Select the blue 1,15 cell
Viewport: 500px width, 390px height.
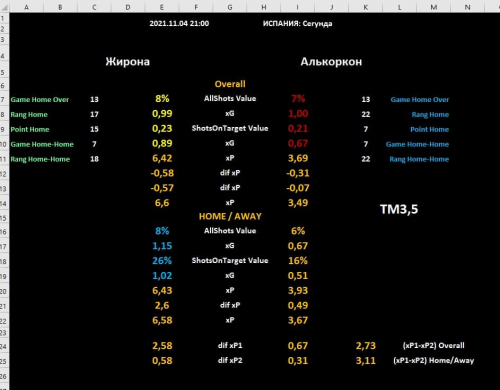[x=162, y=246]
